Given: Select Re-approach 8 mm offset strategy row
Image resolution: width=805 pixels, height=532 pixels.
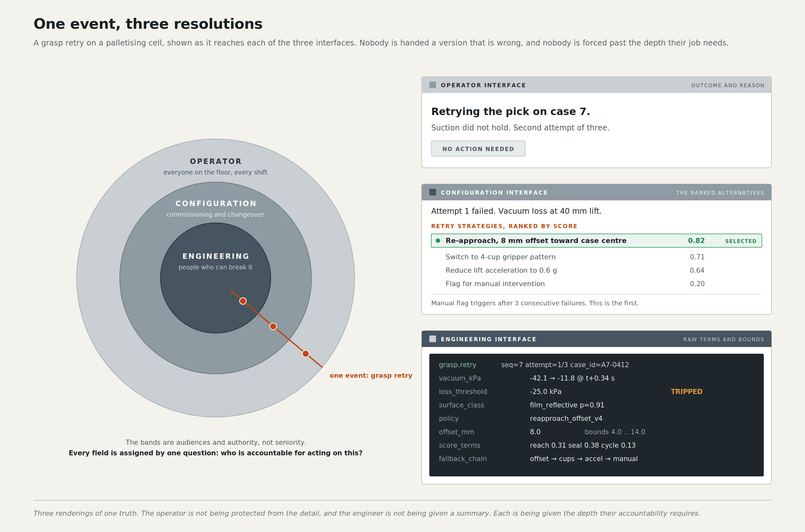Looking at the screenshot, I should [x=596, y=241].
